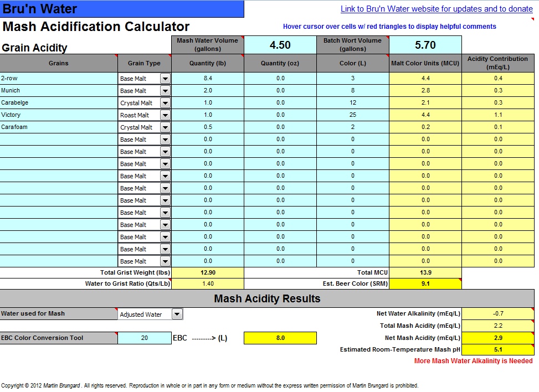Viewport: 539px width, 392px height.
Task: Select Carafoam Color cell showing 2
Action: pos(353,127)
